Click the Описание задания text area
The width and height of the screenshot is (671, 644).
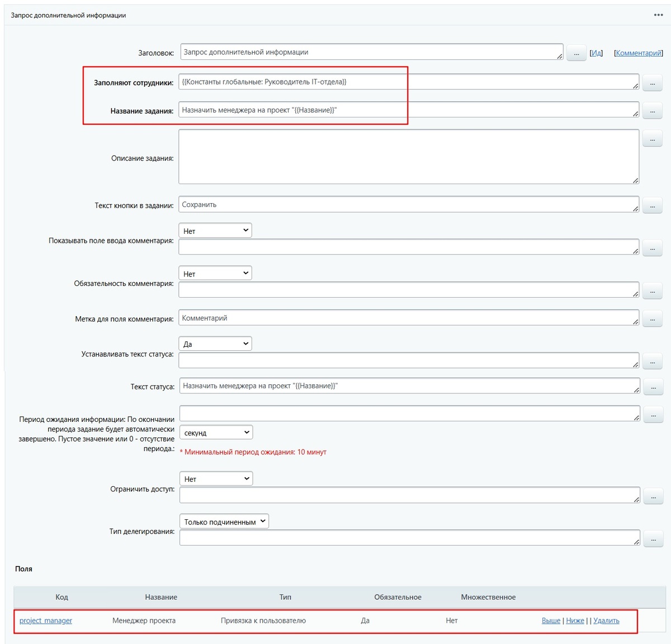[x=409, y=157]
